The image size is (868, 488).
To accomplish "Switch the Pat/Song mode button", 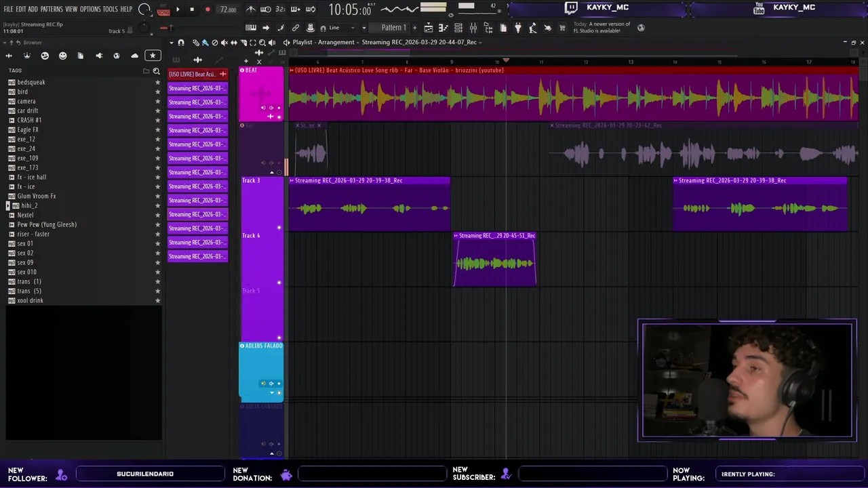I will pos(163,10).
